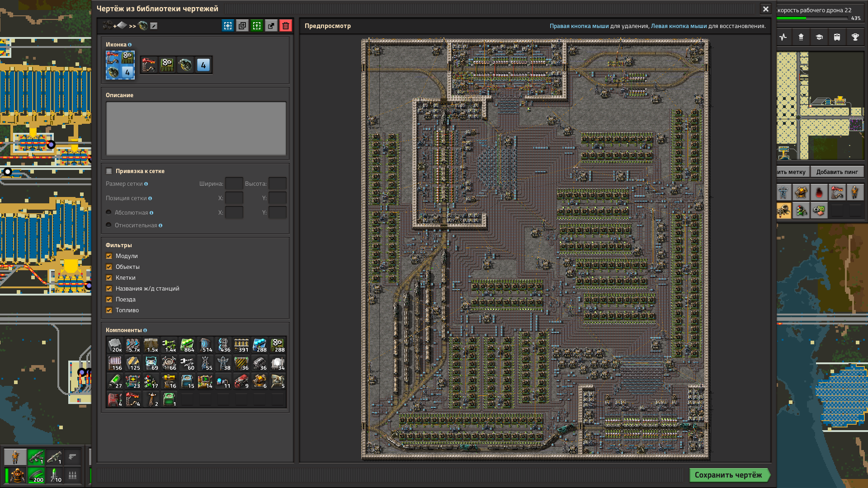
Task: Click the Сохранить чертёж button
Action: click(x=730, y=475)
